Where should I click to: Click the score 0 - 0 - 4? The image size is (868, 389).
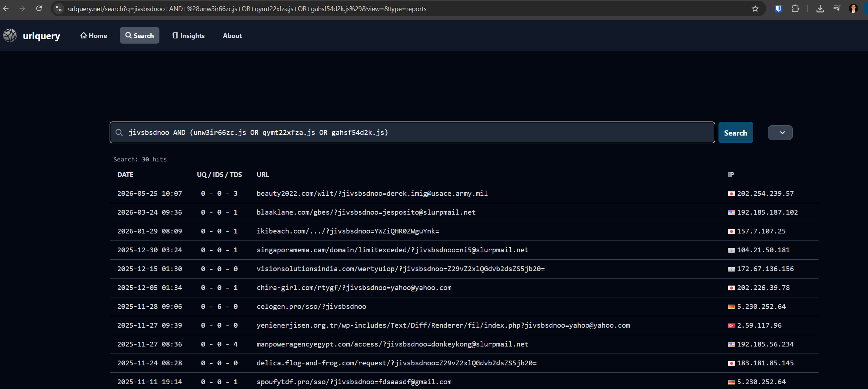[x=219, y=344]
